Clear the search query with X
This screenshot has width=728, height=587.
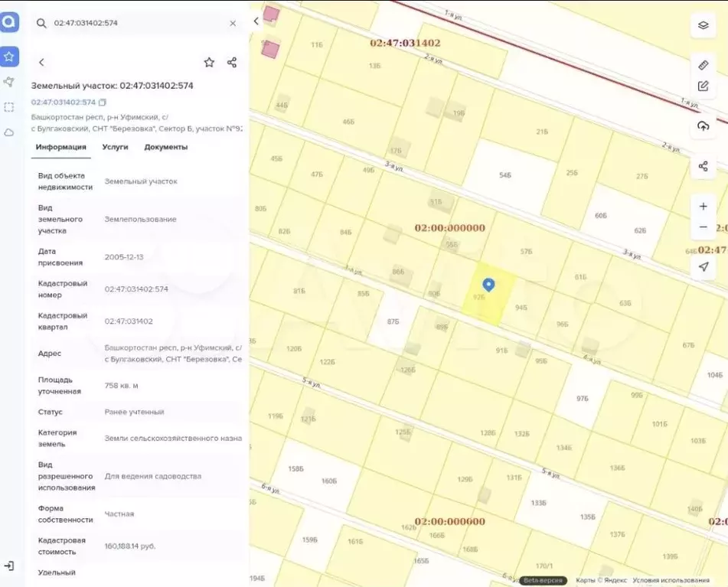tap(233, 23)
